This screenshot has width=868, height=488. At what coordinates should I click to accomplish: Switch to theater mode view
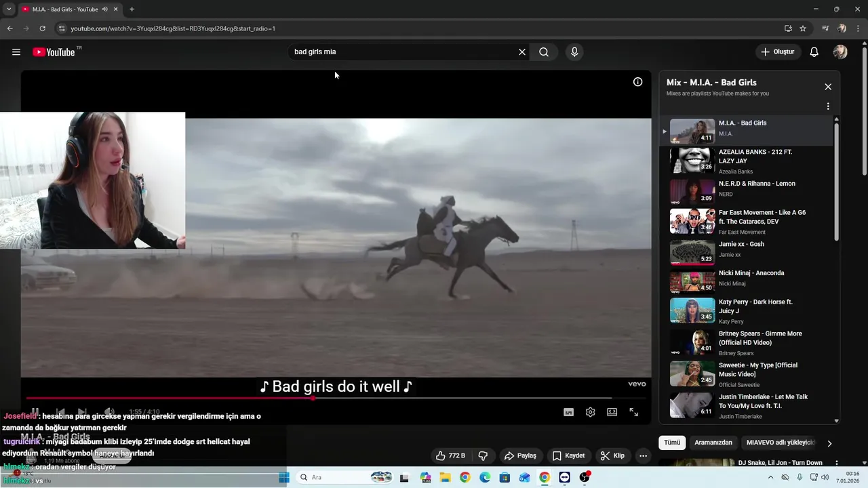(612, 412)
